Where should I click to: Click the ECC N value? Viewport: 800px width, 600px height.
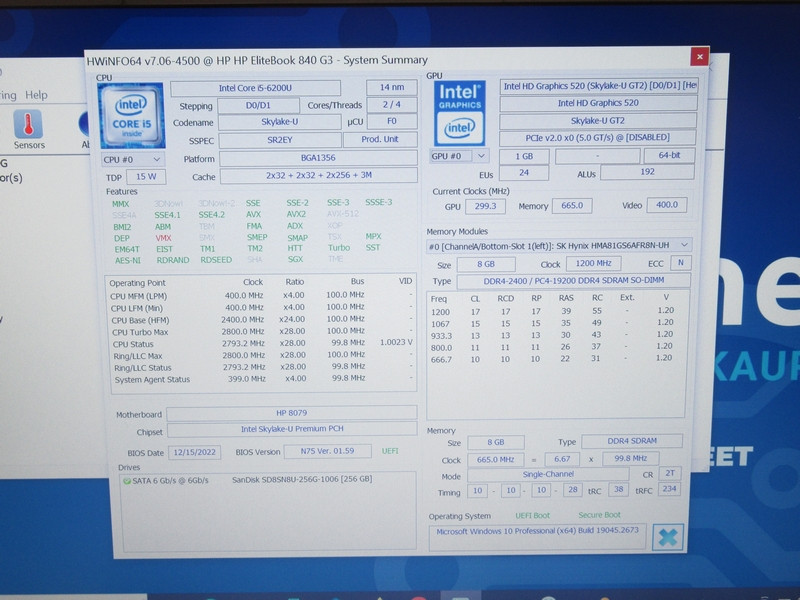coord(681,263)
